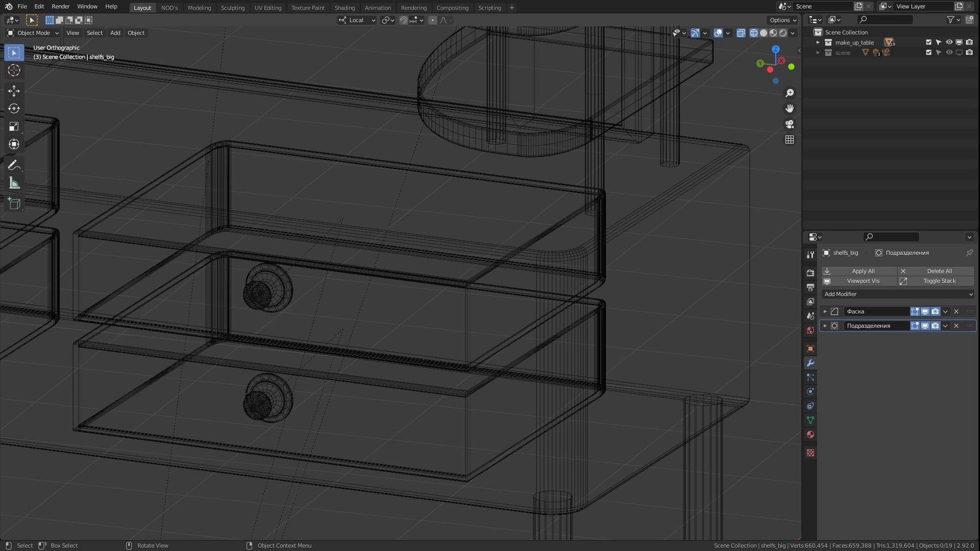Activate the Scale tool
The image size is (980, 551).
[x=14, y=127]
